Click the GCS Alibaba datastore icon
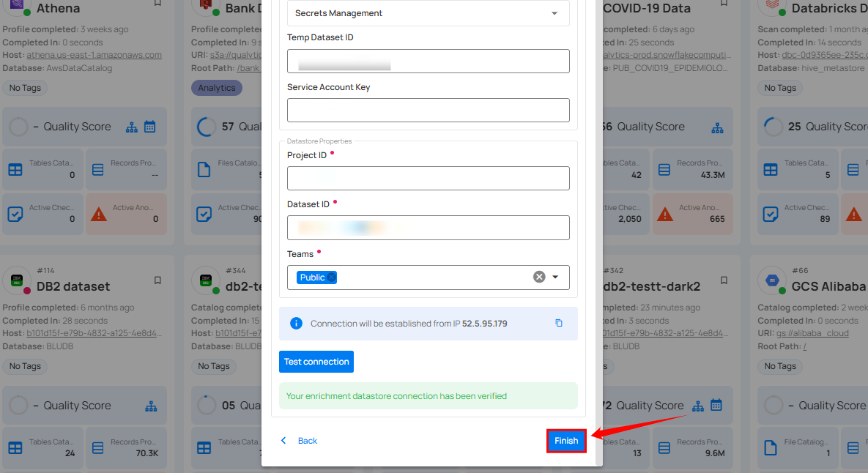The image size is (868, 473). 771,280
